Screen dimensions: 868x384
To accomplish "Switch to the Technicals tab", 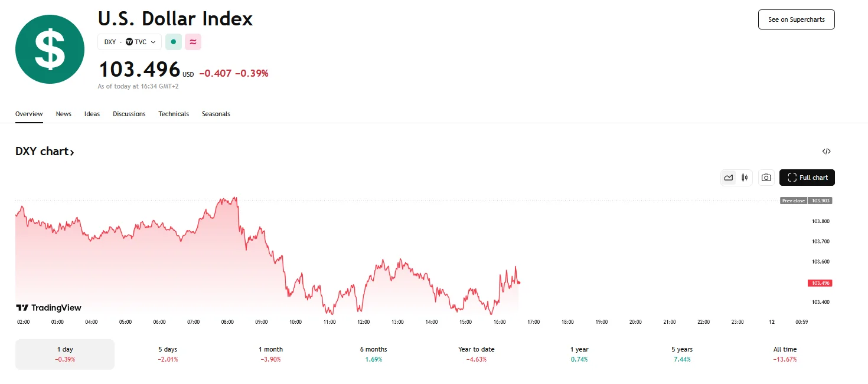I will (x=174, y=114).
